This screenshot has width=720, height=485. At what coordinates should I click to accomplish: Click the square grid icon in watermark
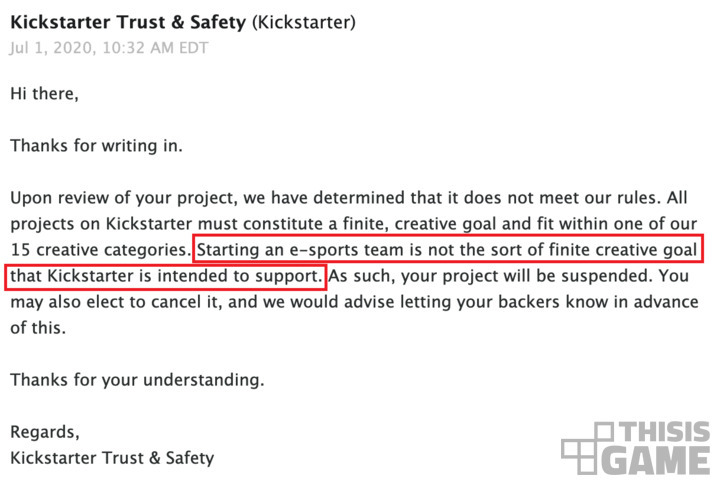pyautogui.click(x=587, y=449)
